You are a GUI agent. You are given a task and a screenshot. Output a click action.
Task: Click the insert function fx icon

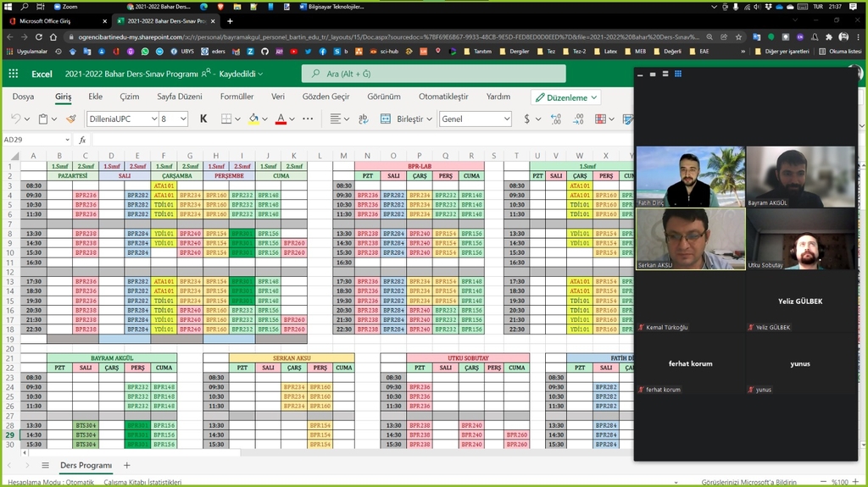[82, 140]
